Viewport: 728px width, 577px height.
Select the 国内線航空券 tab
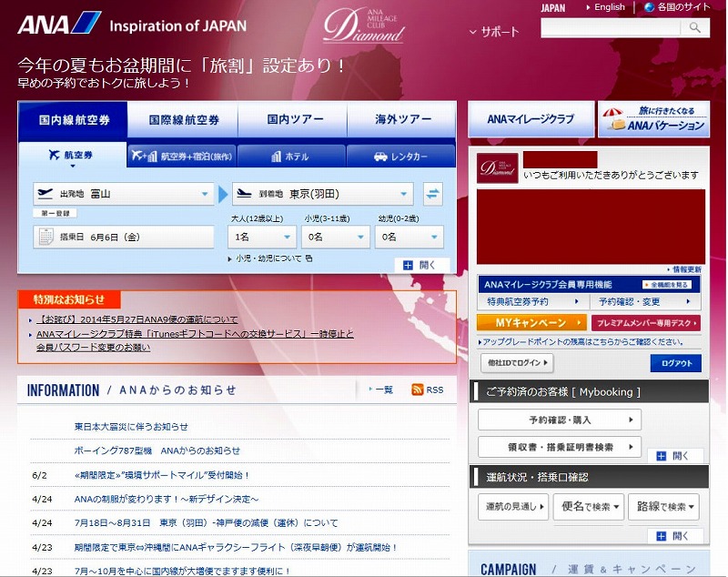click(73, 120)
